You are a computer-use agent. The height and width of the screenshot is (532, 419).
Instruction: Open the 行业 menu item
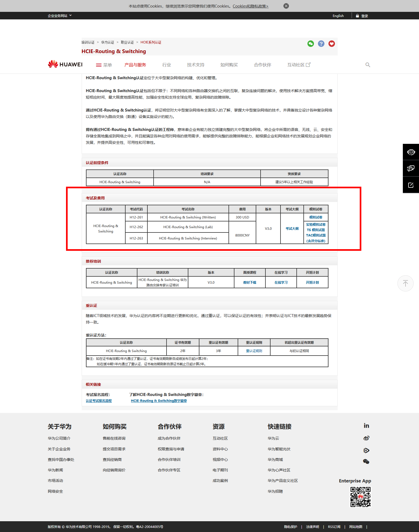coord(167,65)
